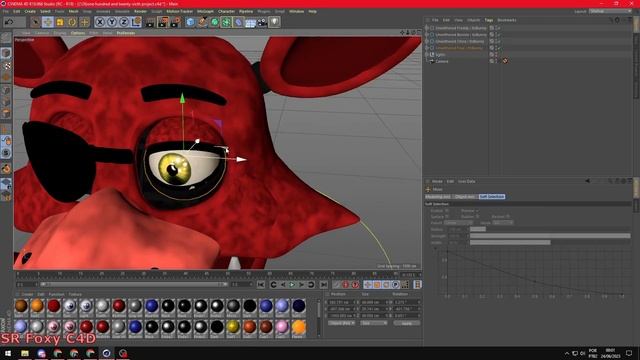
Task: Open the Render menu
Action: [140, 11]
